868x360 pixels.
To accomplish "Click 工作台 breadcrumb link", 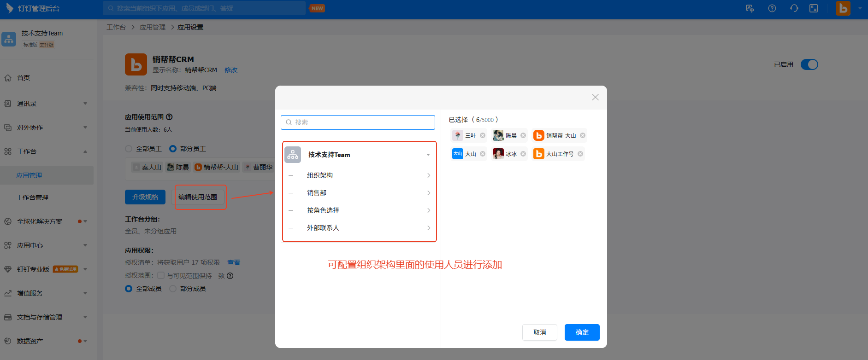I will (x=116, y=27).
